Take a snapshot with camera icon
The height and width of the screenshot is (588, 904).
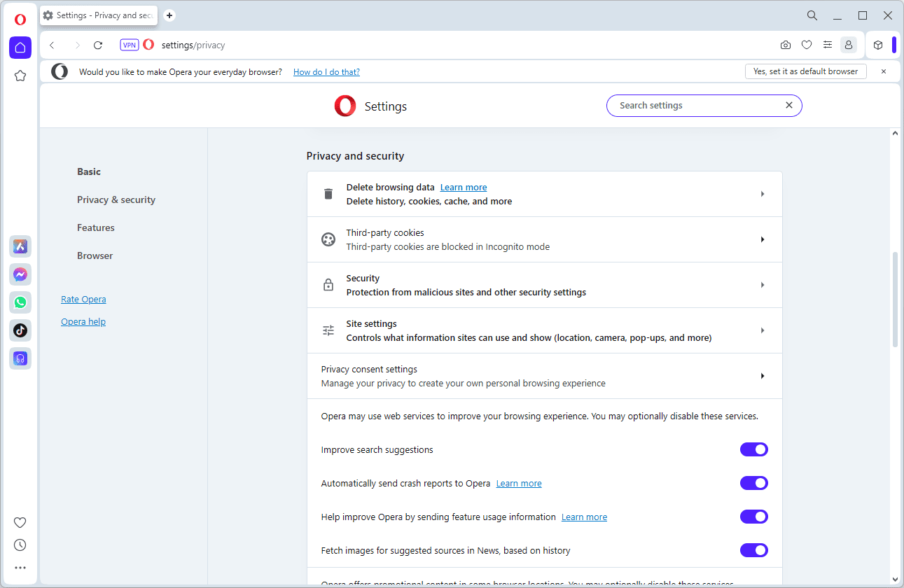tap(786, 45)
